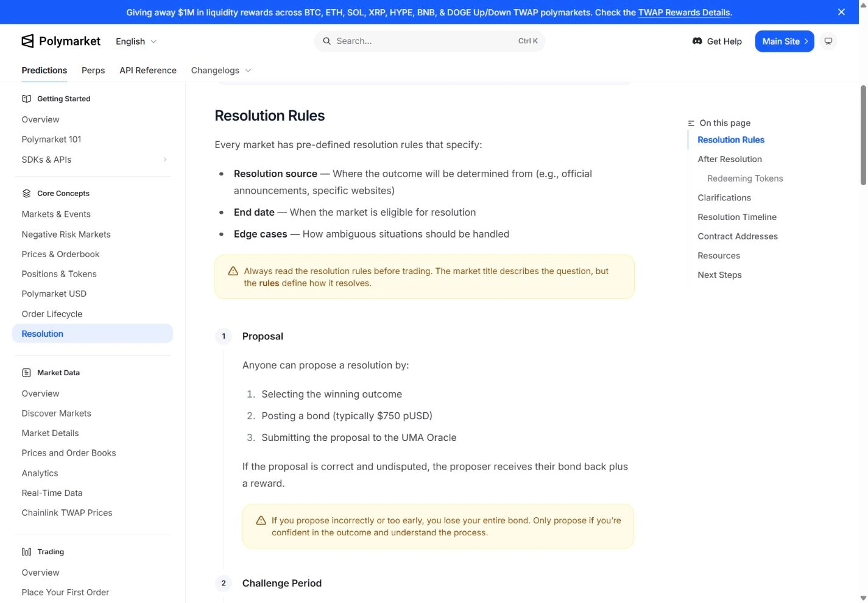Click the warning icon in the rules callout
This screenshot has width=868, height=603.
click(x=233, y=271)
